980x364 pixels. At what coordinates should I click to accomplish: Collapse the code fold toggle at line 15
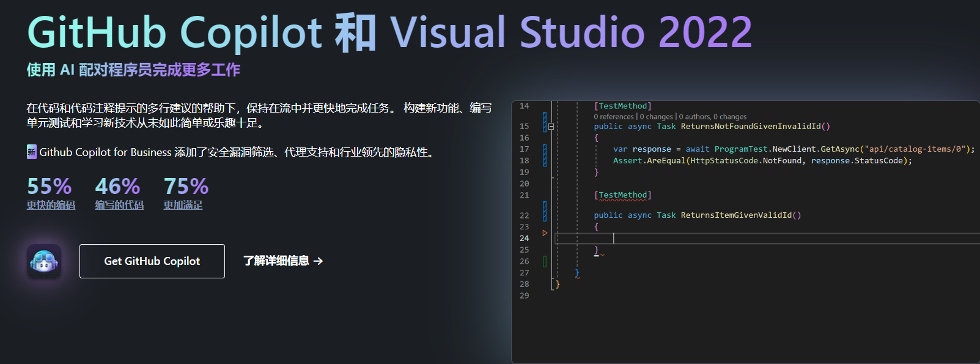tap(551, 127)
